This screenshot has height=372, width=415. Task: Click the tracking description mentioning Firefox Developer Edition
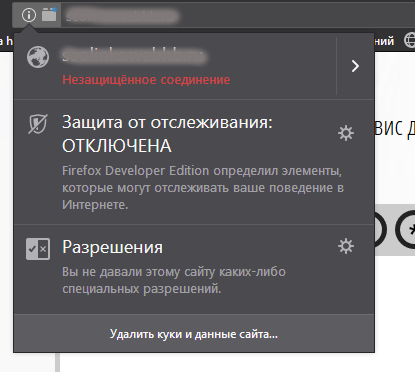[203, 188]
